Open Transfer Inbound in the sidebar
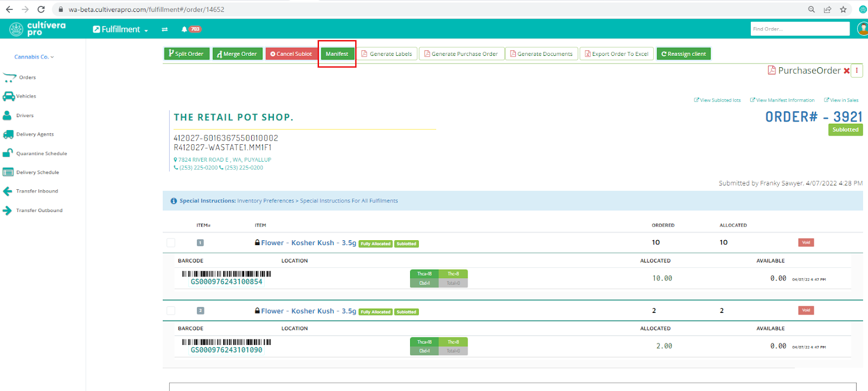868x391 pixels. click(x=37, y=191)
